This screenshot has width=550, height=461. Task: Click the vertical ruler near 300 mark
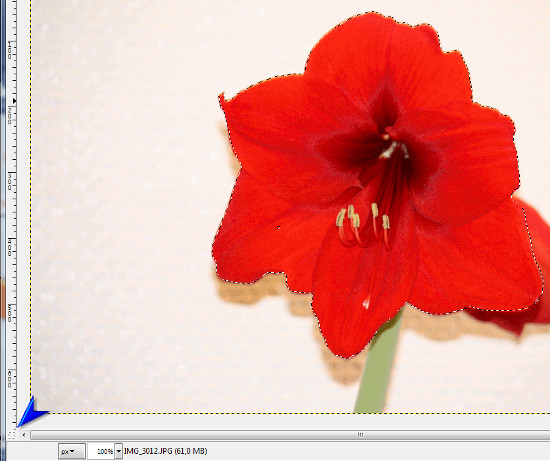(x=12, y=180)
